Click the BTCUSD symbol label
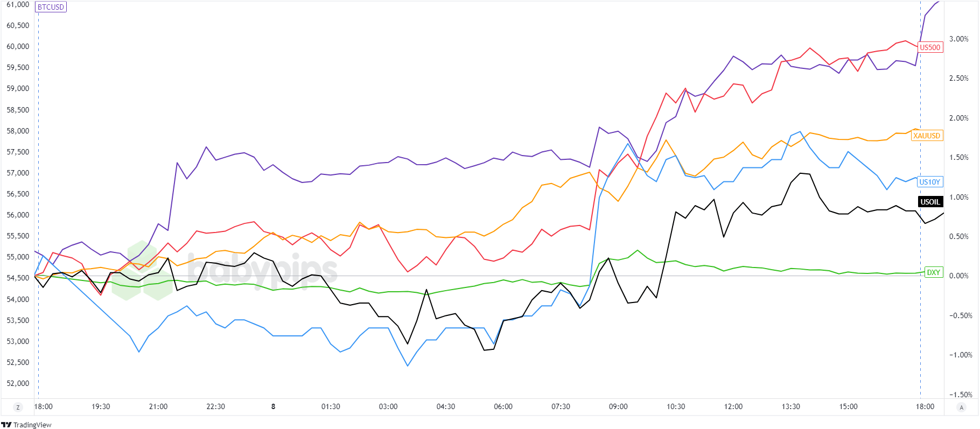Image resolution: width=980 pixels, height=429 pixels. tap(51, 7)
